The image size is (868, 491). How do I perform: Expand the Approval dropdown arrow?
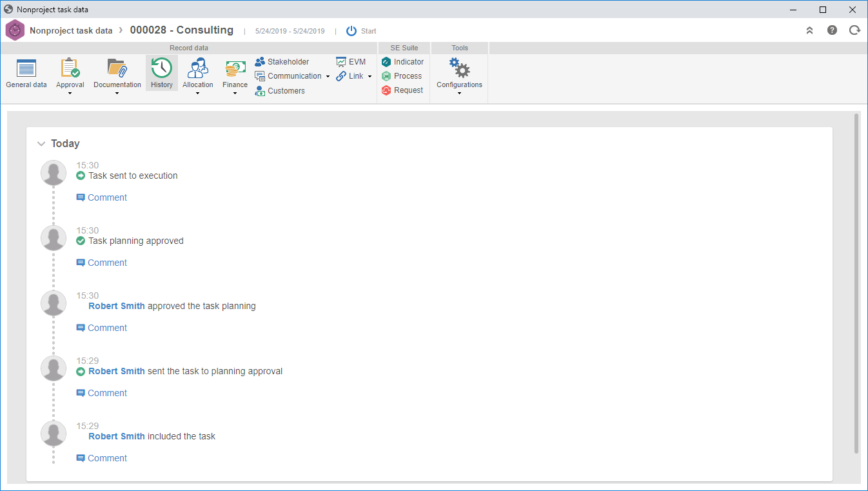click(x=70, y=94)
